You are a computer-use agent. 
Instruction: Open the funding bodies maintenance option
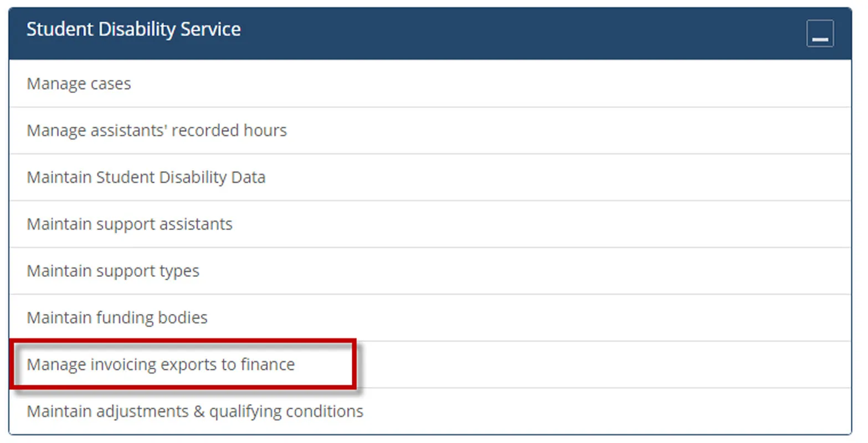117,317
